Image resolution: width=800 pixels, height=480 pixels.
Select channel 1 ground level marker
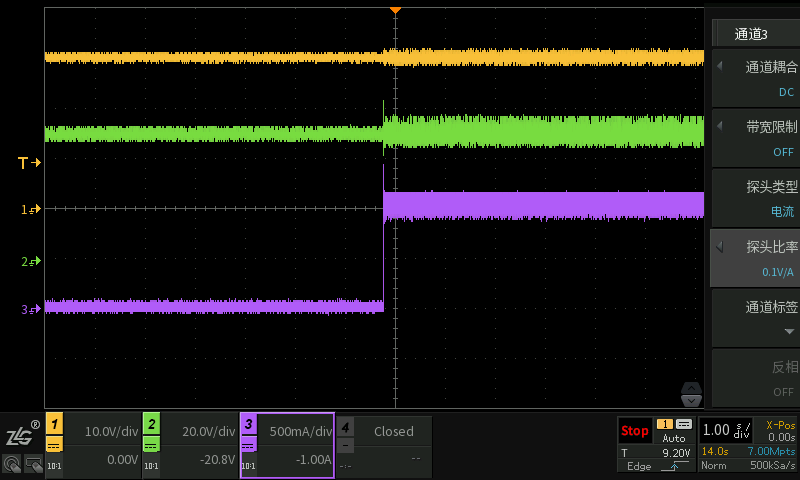pyautogui.click(x=31, y=209)
